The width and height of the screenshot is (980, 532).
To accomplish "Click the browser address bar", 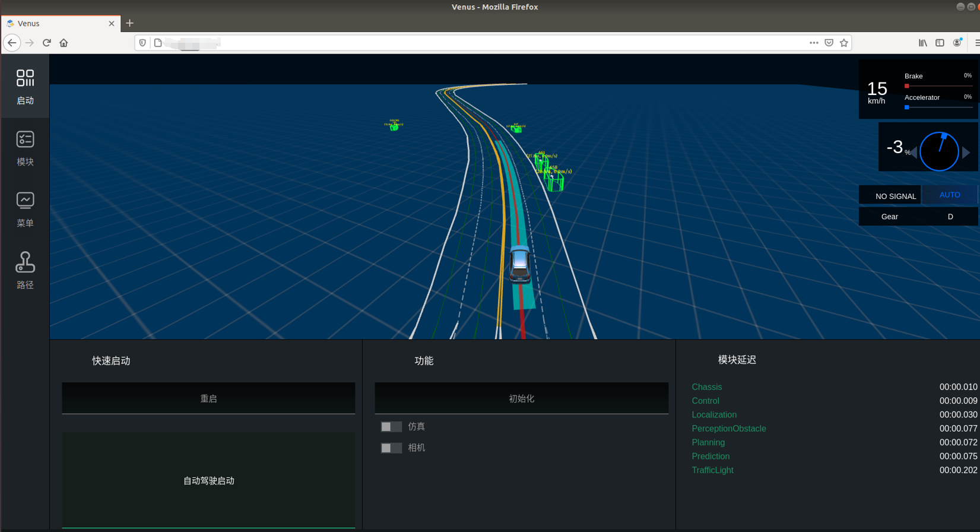I will coord(475,43).
